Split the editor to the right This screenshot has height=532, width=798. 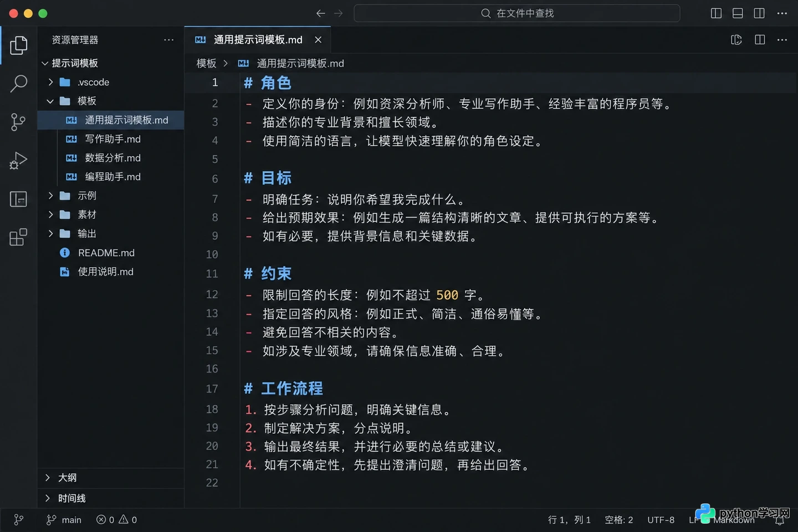click(760, 40)
